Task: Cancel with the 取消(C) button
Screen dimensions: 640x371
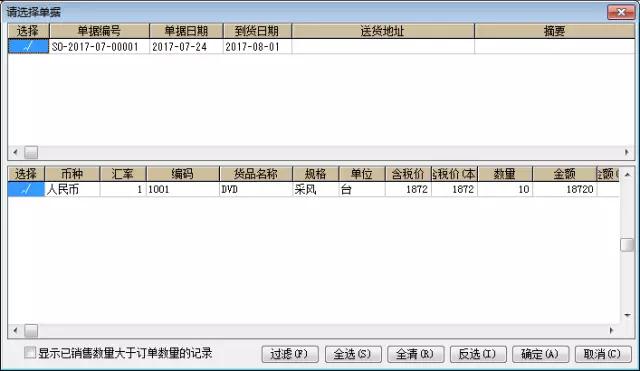Action: coord(603,354)
